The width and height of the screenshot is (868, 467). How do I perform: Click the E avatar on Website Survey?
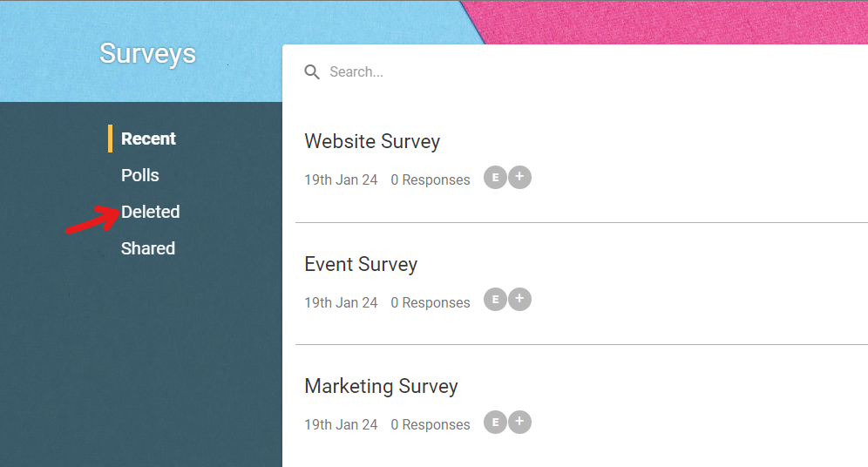[496, 178]
